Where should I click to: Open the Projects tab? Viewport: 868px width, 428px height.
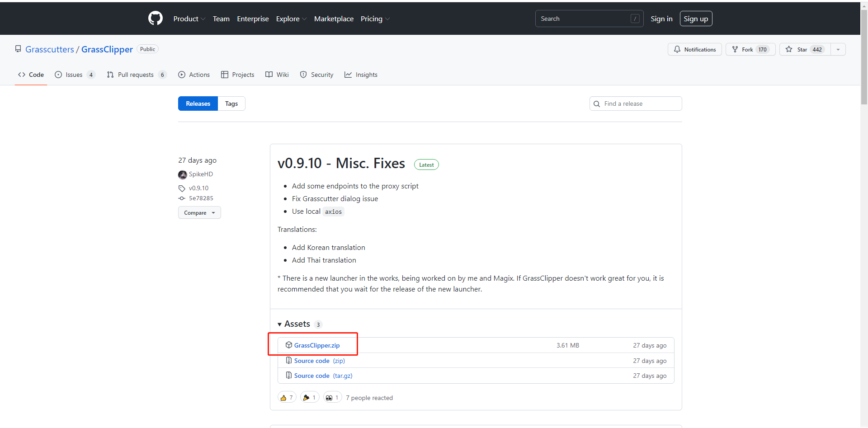click(x=237, y=75)
